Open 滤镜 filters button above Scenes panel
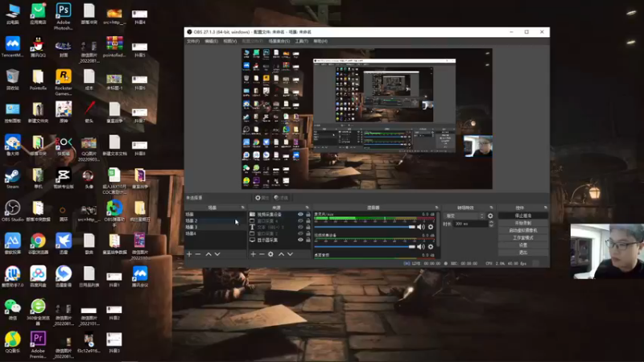The height and width of the screenshot is (362, 644). click(x=281, y=198)
